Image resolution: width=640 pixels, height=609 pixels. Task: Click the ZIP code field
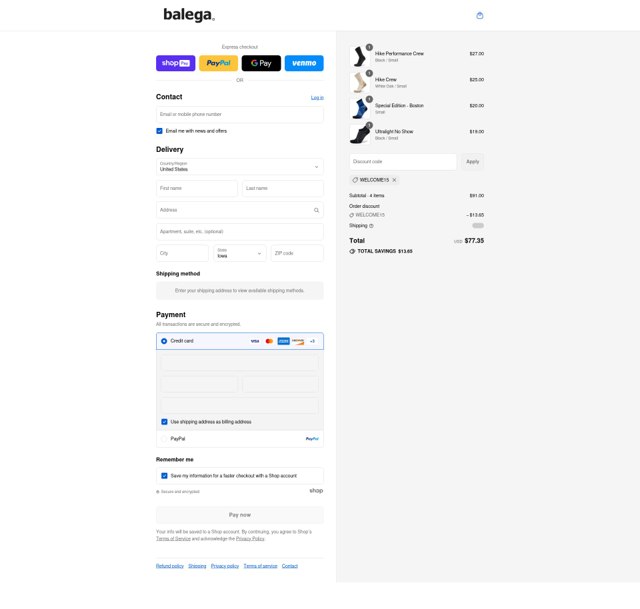click(x=297, y=253)
